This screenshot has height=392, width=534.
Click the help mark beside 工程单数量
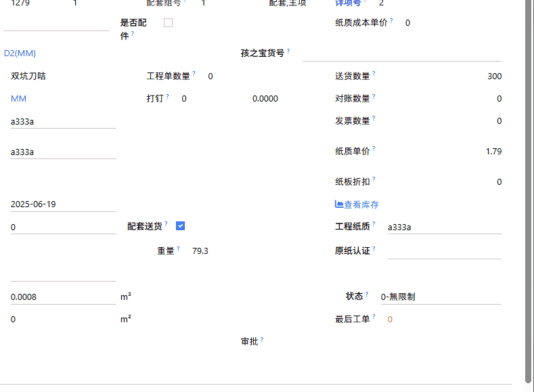pyautogui.click(x=194, y=74)
